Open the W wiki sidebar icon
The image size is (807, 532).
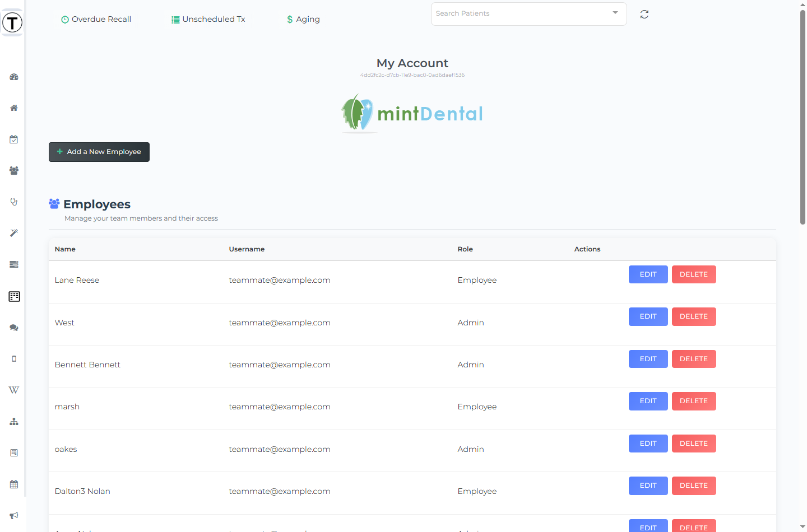14,390
